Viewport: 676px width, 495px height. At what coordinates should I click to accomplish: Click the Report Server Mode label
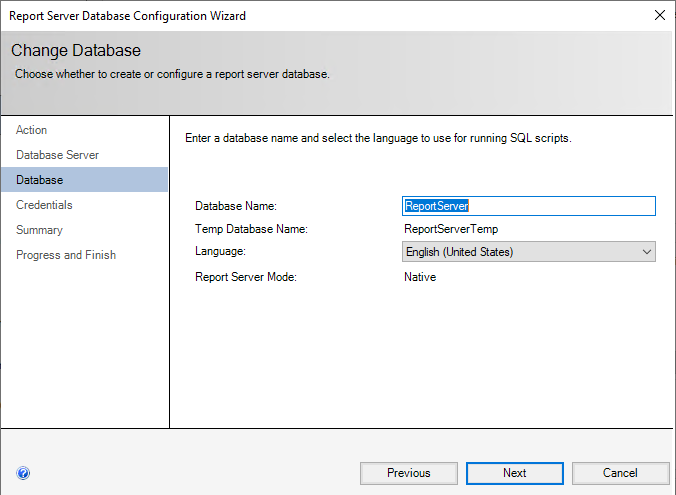click(x=246, y=277)
